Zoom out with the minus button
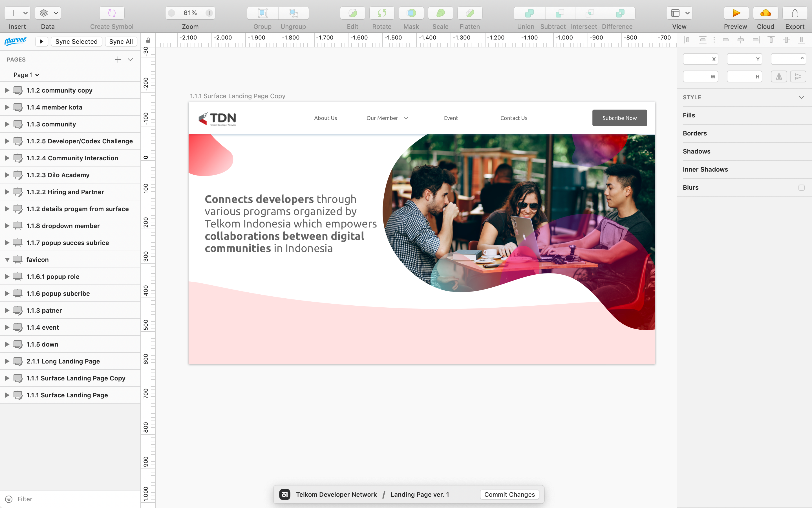The height and width of the screenshot is (508, 812). pyautogui.click(x=171, y=13)
